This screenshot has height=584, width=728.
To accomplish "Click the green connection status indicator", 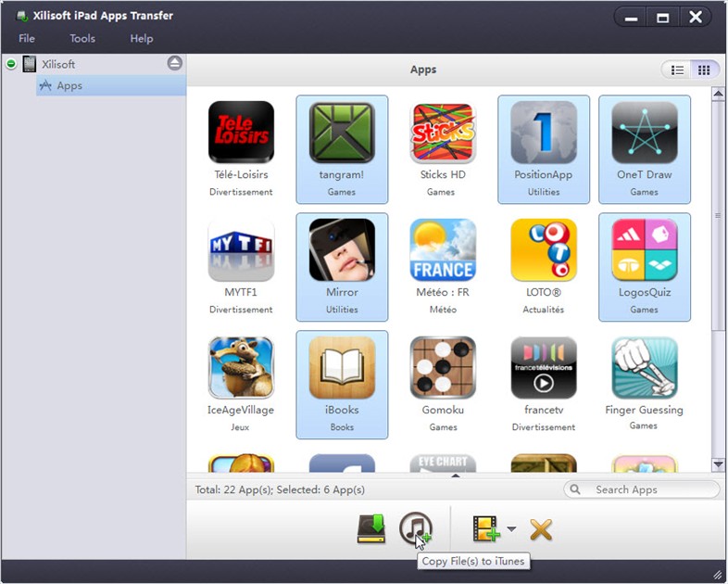I will (11, 64).
